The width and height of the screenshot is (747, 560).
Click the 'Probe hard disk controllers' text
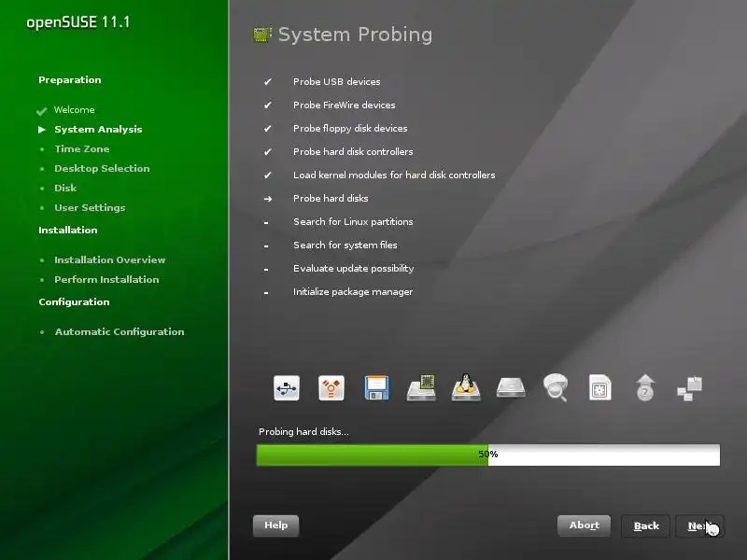pos(353,152)
